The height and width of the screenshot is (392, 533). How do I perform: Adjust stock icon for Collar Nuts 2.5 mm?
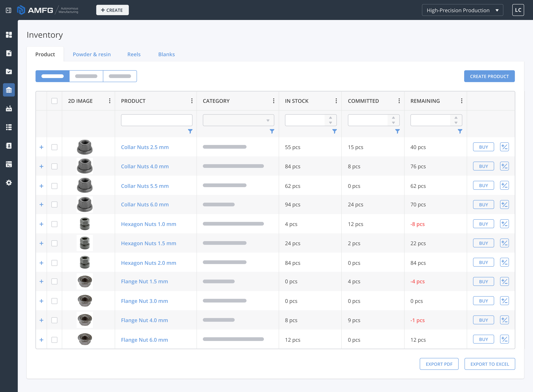(504, 147)
